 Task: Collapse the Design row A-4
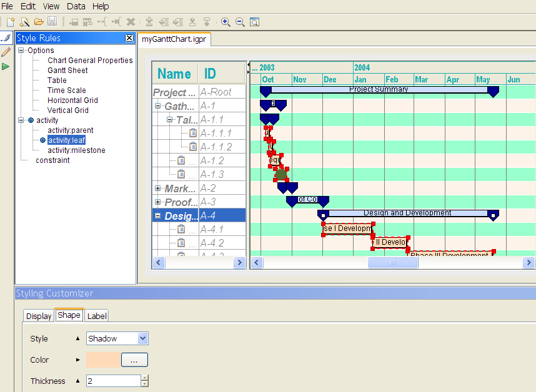(x=158, y=216)
